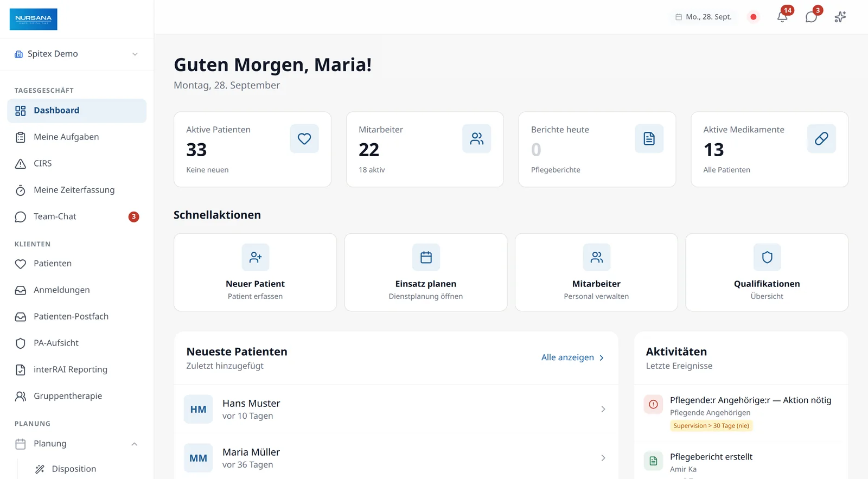Image resolution: width=868 pixels, height=479 pixels.
Task: Open Anmeldungen in sidebar
Action: coord(77,290)
